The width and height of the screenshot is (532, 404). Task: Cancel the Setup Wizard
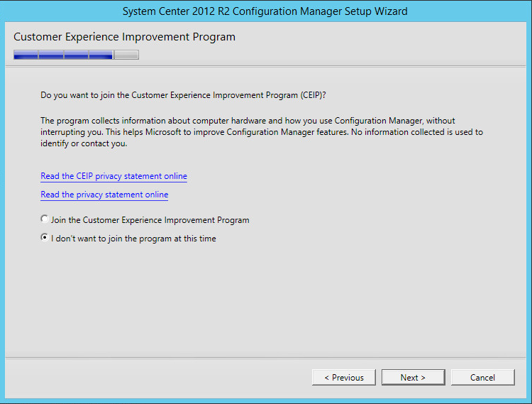pos(482,377)
